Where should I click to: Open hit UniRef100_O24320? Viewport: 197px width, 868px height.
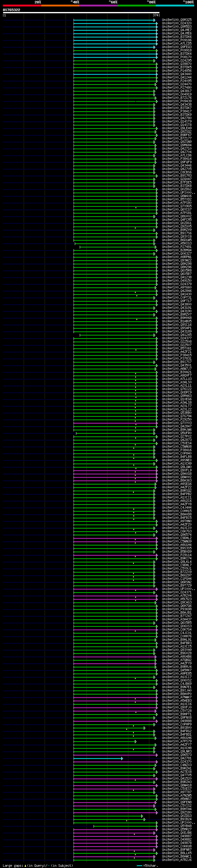click(176, 23)
